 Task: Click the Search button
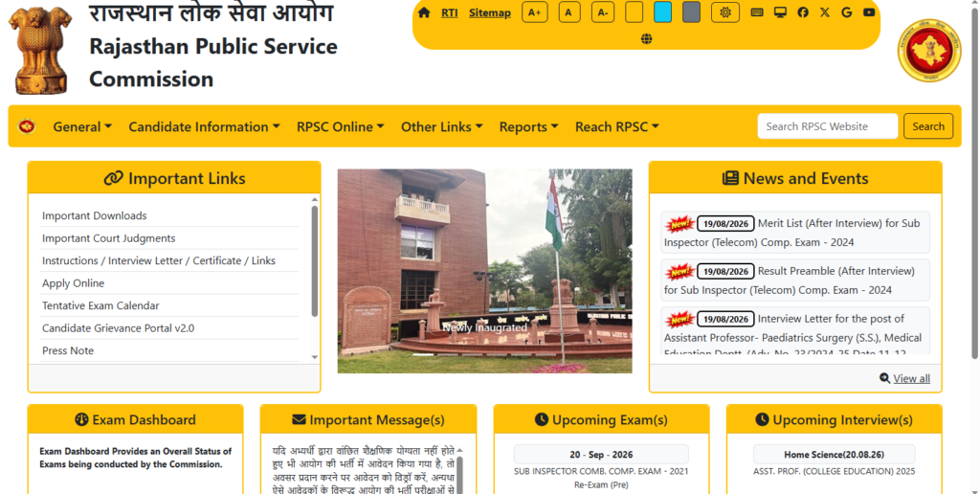pyautogui.click(x=928, y=126)
